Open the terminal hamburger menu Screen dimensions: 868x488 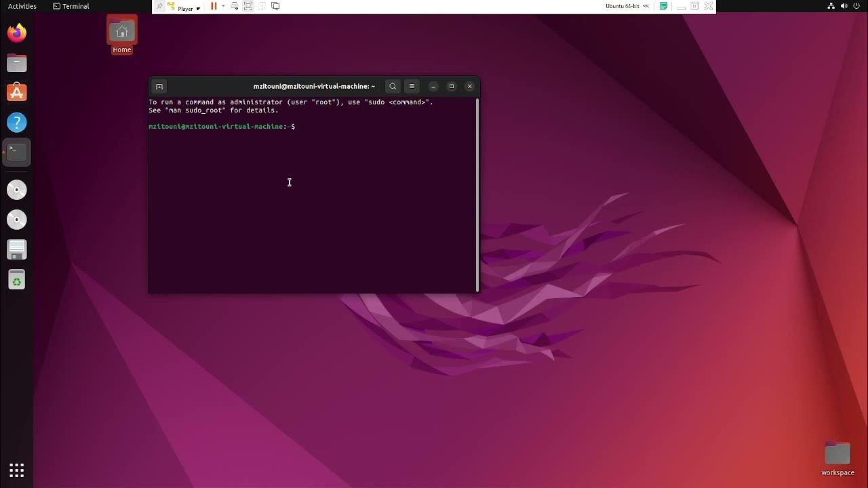(x=412, y=86)
